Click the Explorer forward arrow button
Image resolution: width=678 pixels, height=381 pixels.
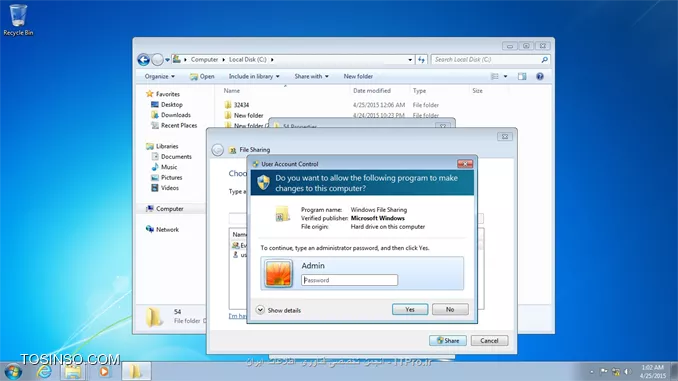157,59
